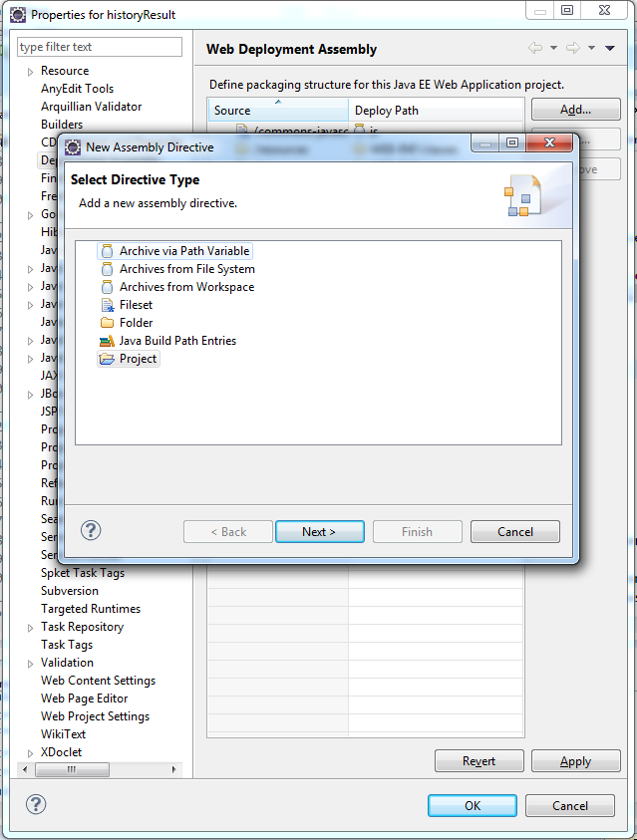This screenshot has width=637, height=840.
Task: Select the Archive via Path Variable icon
Action: [108, 251]
